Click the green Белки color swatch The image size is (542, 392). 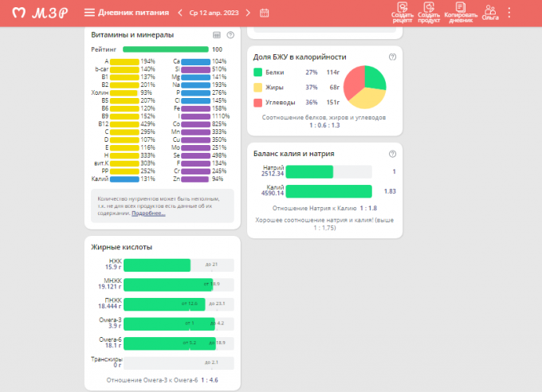(257, 73)
